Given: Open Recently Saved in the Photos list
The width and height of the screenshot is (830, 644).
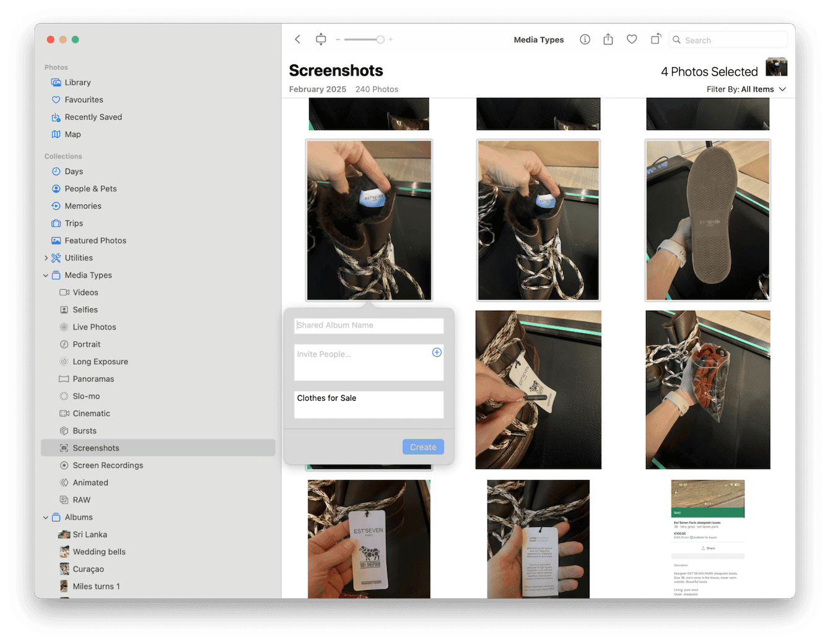Looking at the screenshot, I should tap(93, 117).
